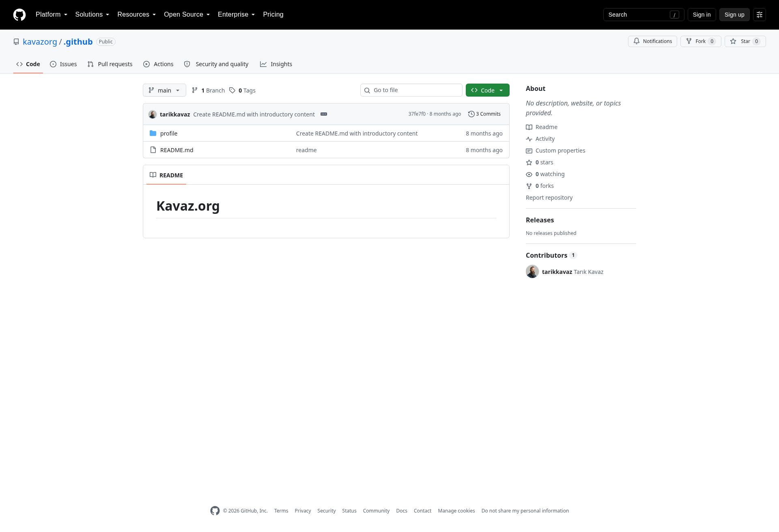View the 1 Branch list

(208, 90)
